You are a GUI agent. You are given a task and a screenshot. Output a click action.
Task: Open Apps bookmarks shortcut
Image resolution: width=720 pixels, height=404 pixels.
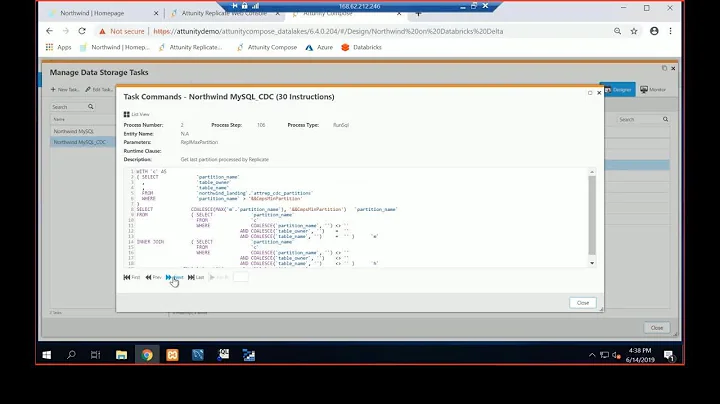58,47
